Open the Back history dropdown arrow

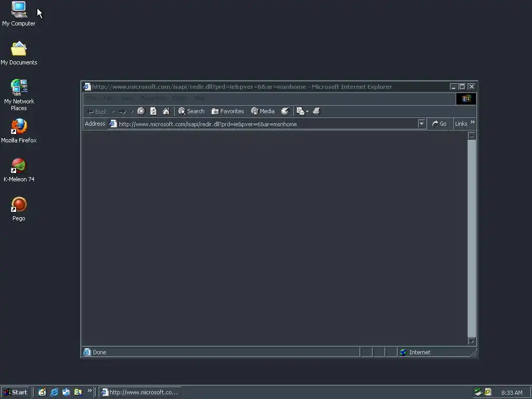[113, 112]
